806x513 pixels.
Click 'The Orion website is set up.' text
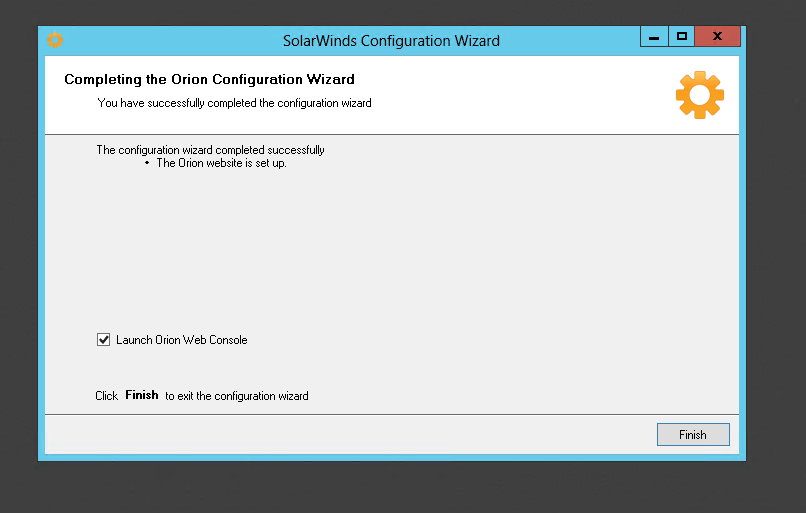pyautogui.click(x=222, y=163)
